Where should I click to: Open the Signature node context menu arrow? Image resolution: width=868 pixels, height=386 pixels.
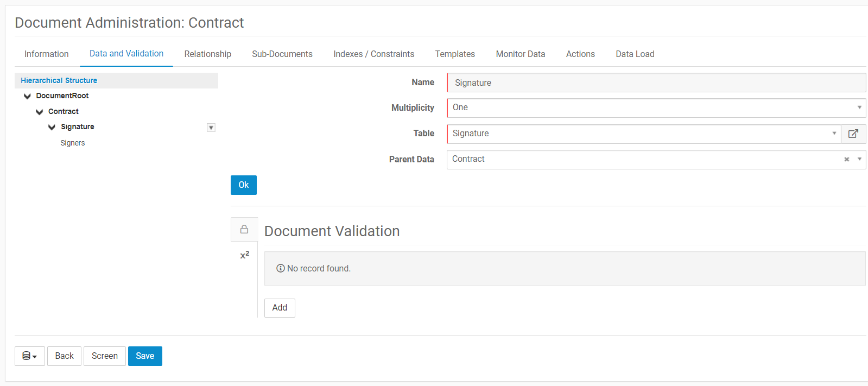click(211, 128)
